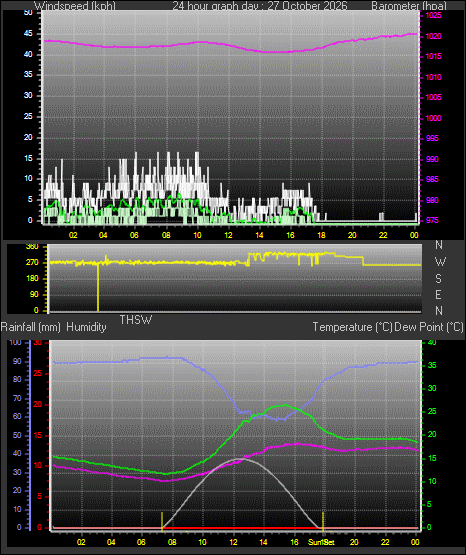
Task: Click the '06' hour label under wind graph
Action: [134, 235]
